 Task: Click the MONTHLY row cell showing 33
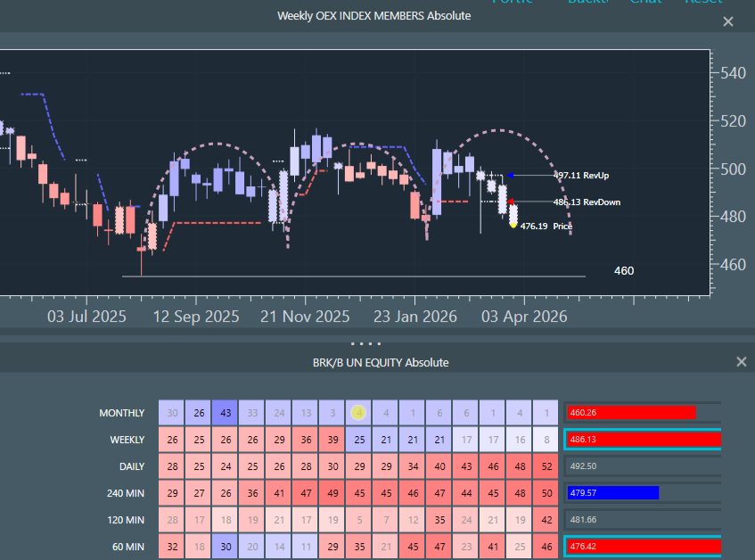pyautogui.click(x=252, y=413)
